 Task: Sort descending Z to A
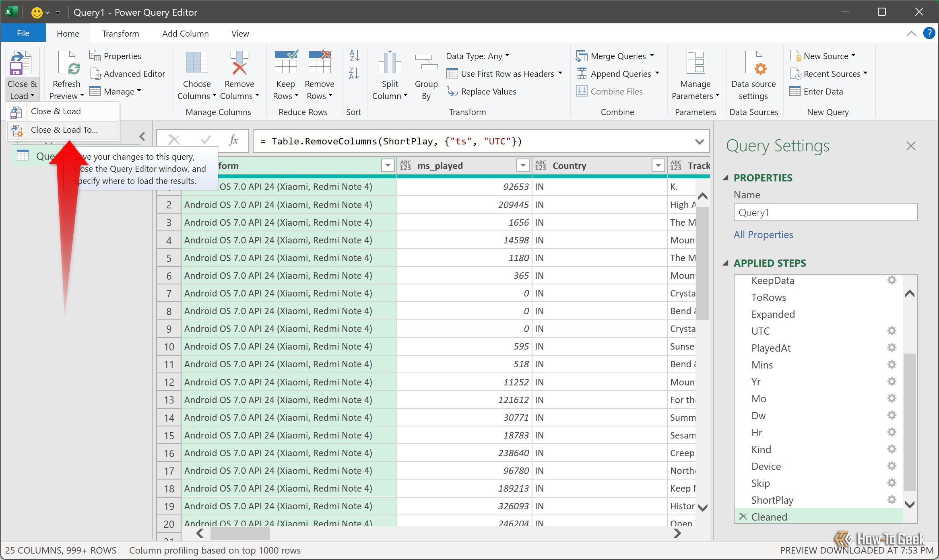tap(354, 73)
